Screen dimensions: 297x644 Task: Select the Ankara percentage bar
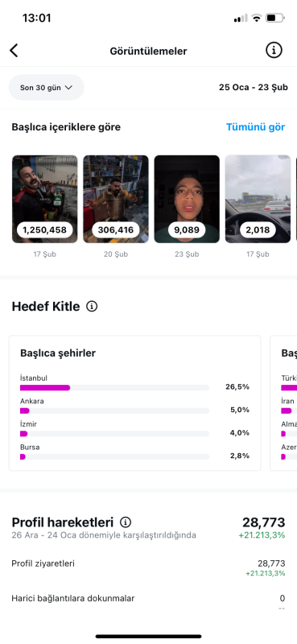114,411
